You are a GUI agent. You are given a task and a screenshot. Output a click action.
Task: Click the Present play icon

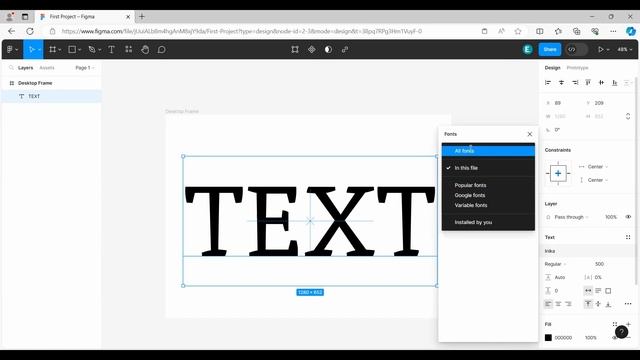(600, 49)
